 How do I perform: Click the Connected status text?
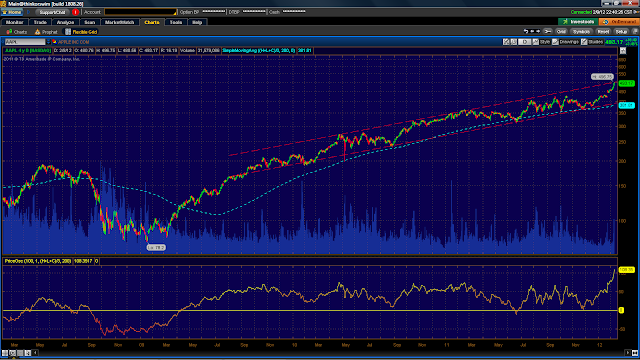pos(581,12)
